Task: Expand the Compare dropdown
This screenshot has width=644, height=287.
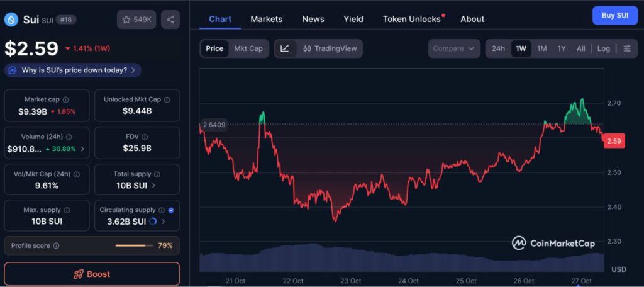Action: [454, 48]
